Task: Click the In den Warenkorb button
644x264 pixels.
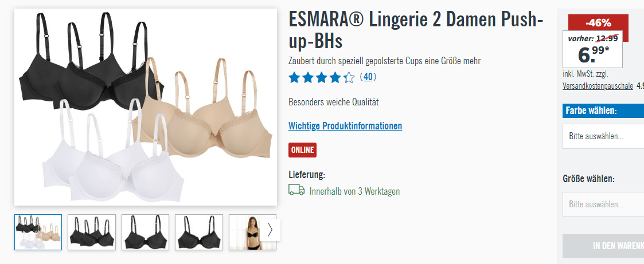Action: pyautogui.click(x=603, y=246)
